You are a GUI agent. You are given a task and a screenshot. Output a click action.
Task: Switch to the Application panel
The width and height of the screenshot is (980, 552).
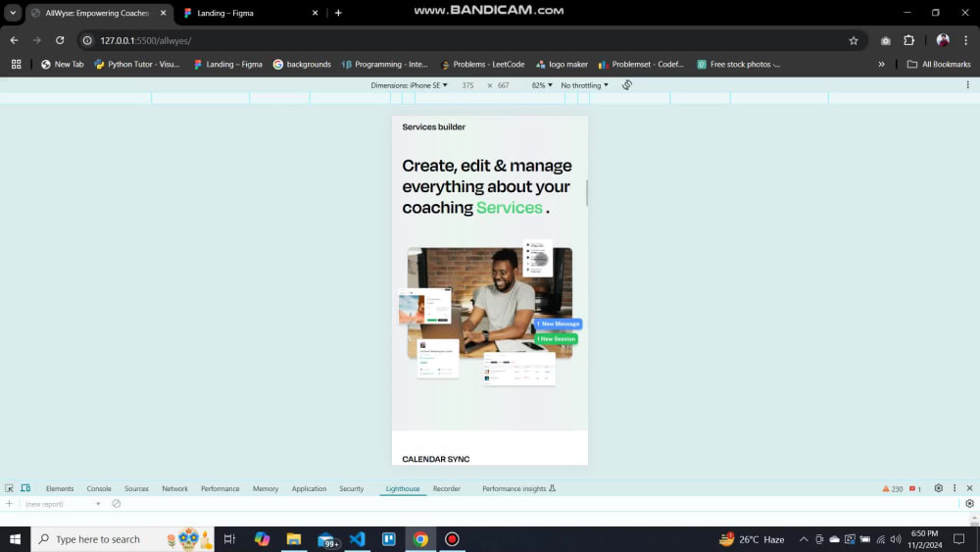pos(309,489)
